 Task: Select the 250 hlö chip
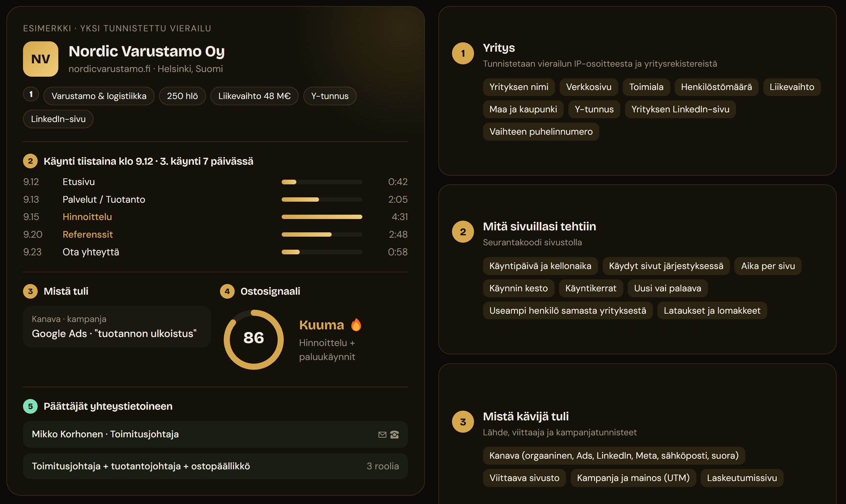coord(182,96)
